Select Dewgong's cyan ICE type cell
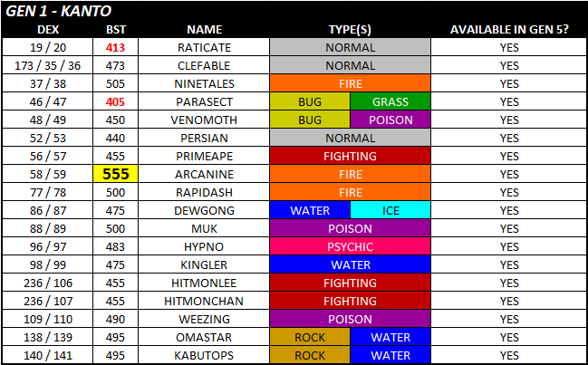 pos(390,210)
